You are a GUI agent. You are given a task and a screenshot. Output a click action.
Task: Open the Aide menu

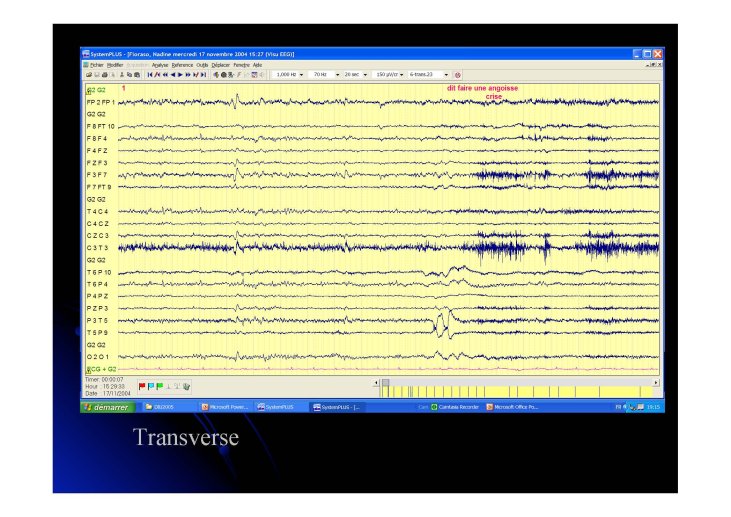coord(257,65)
